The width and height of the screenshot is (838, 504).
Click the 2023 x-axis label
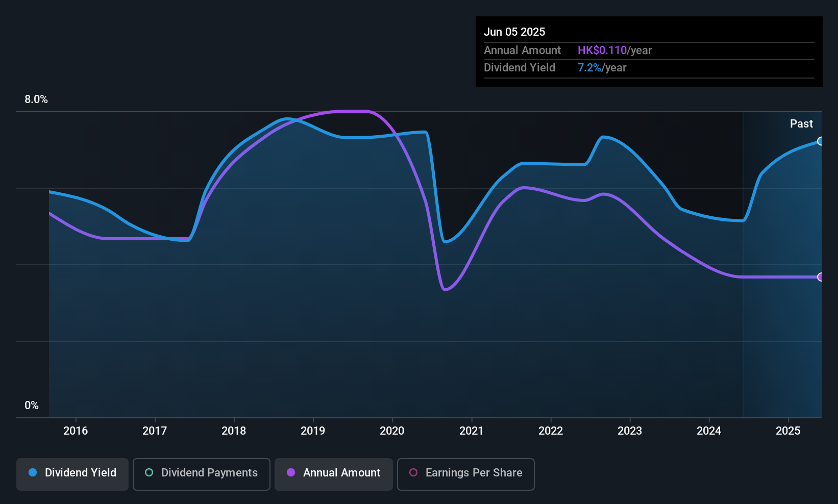point(630,431)
